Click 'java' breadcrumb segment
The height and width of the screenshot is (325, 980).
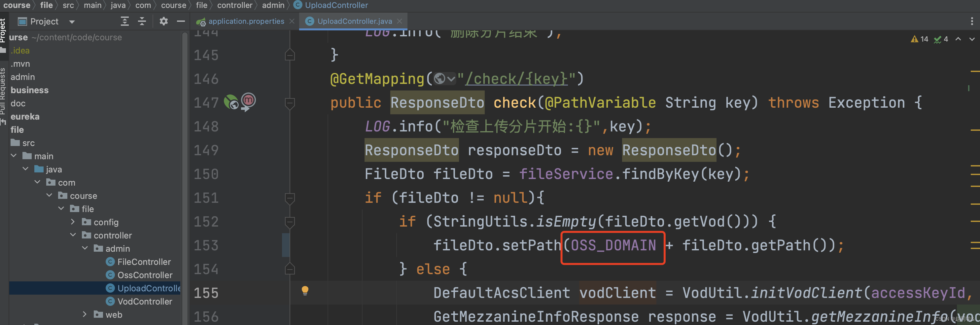tap(118, 5)
